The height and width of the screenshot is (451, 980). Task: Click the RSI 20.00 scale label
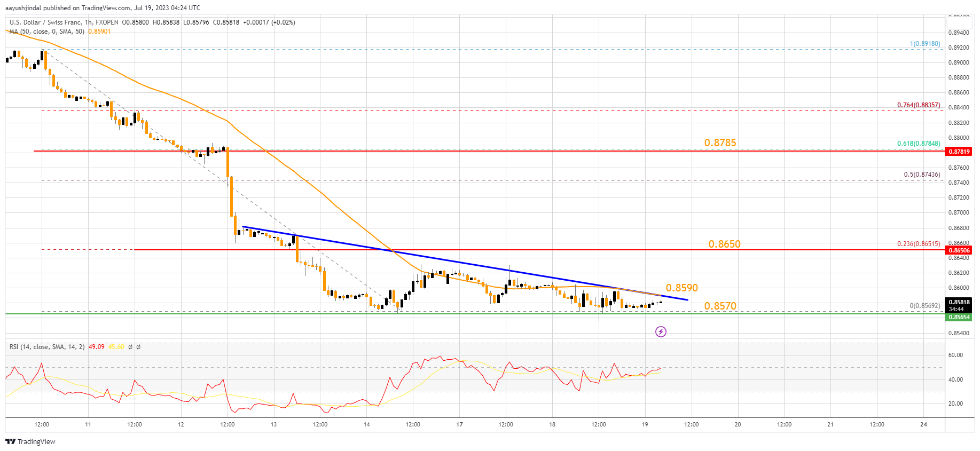[x=955, y=403]
